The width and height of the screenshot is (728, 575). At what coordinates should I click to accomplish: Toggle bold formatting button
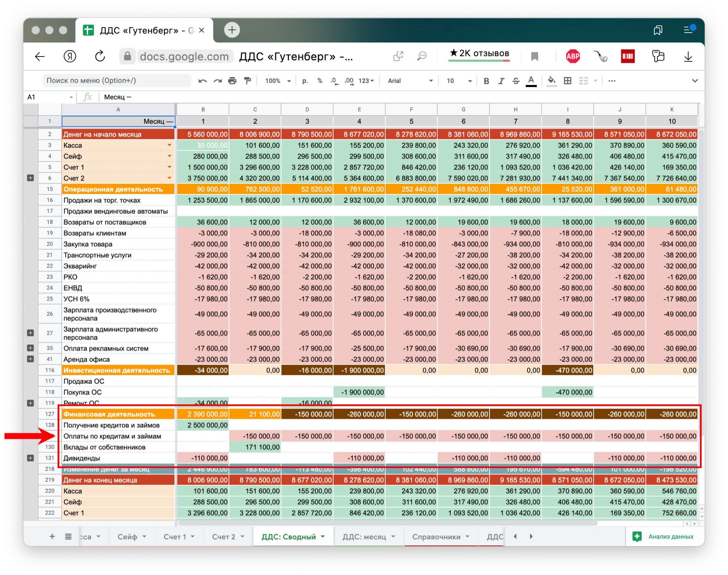point(486,81)
